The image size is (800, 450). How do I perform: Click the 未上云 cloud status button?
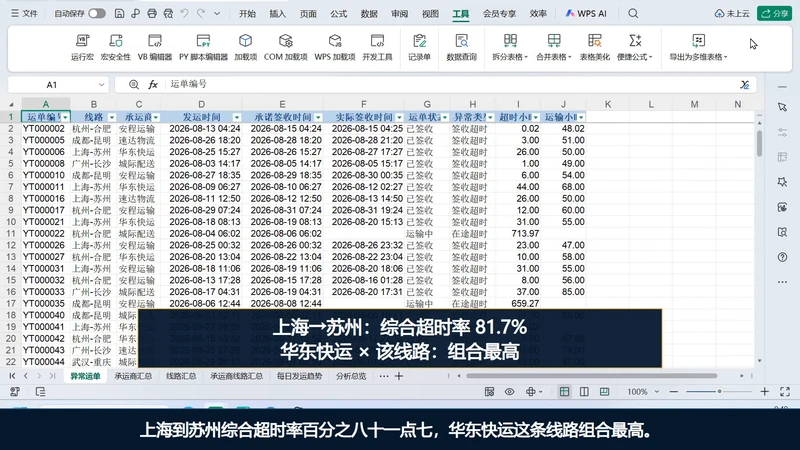click(x=732, y=14)
